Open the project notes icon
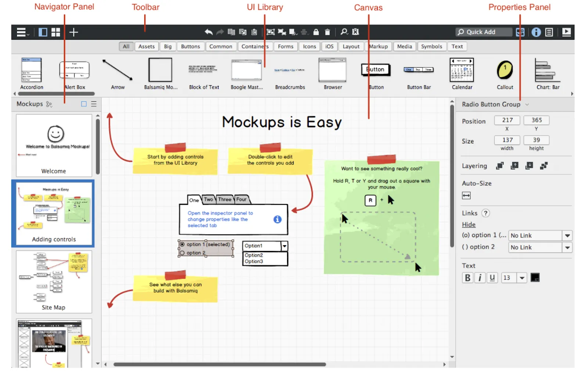588x372 pixels. coord(549,32)
